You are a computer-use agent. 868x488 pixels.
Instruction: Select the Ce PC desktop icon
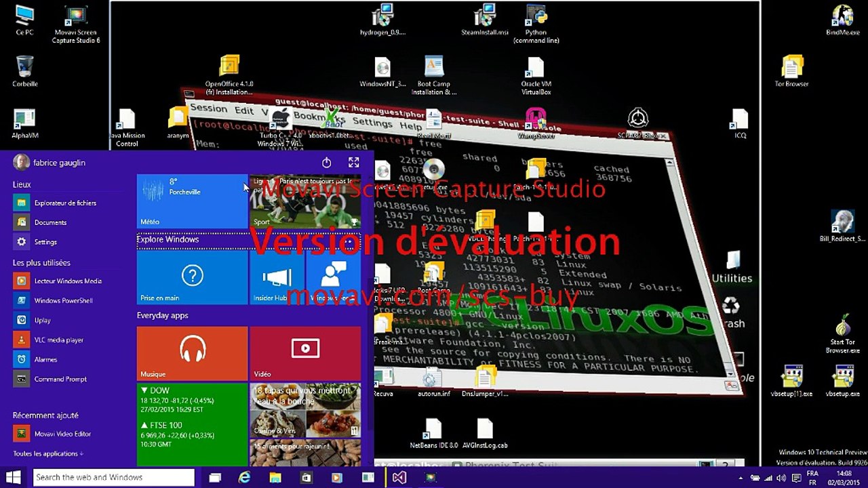tap(24, 21)
